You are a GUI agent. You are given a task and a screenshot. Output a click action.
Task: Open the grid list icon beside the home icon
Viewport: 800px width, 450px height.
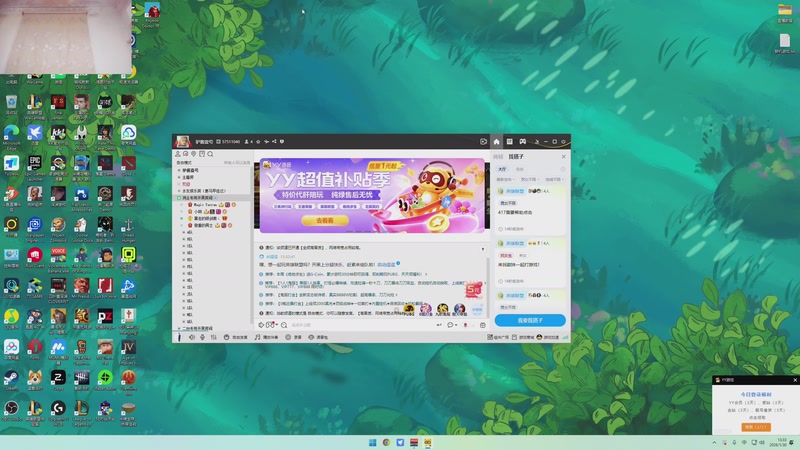click(x=509, y=141)
